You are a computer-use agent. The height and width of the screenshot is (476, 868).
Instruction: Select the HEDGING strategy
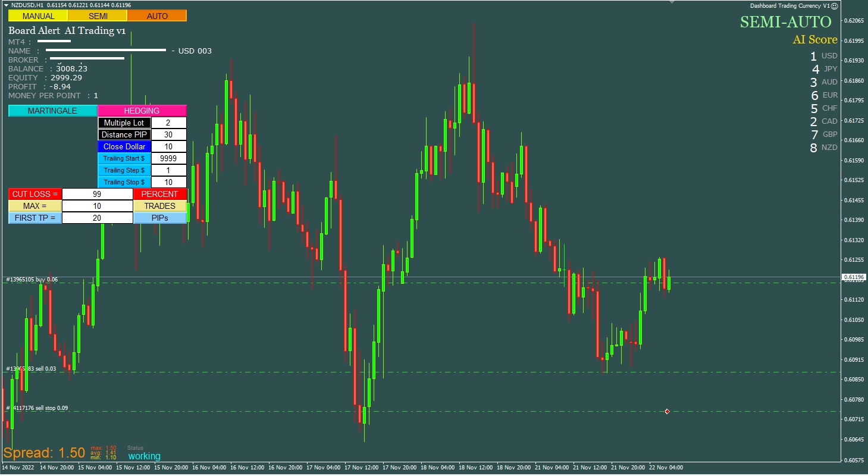[x=142, y=111]
